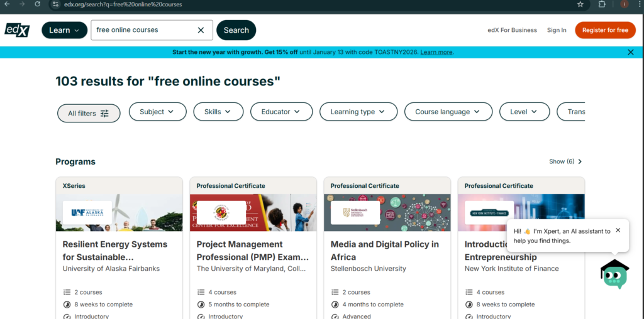Click the level gauge icon by Advanced

335,316
